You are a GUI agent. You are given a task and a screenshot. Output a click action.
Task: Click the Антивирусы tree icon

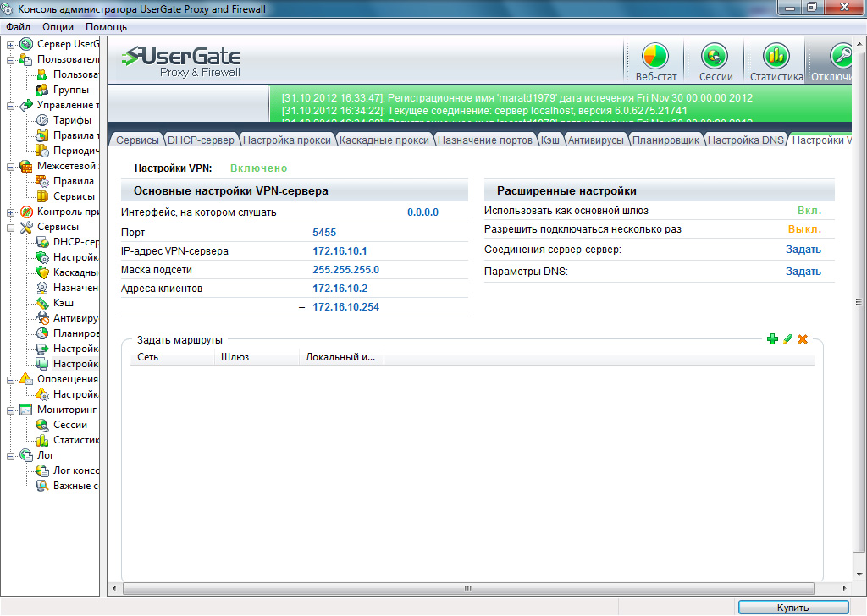[x=42, y=318]
